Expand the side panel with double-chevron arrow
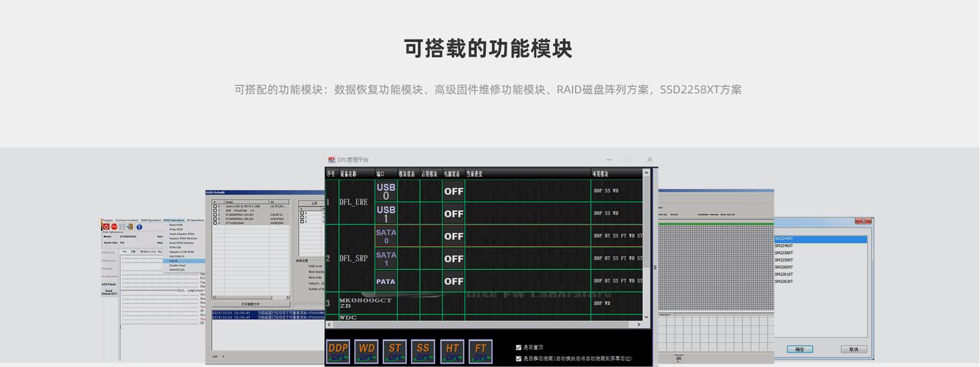The image size is (980, 367). click(x=655, y=268)
